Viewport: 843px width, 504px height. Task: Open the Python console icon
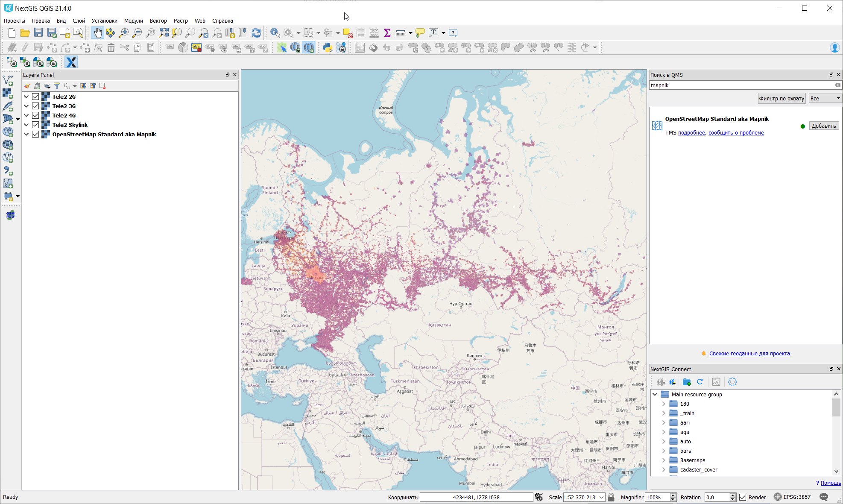coord(327,47)
